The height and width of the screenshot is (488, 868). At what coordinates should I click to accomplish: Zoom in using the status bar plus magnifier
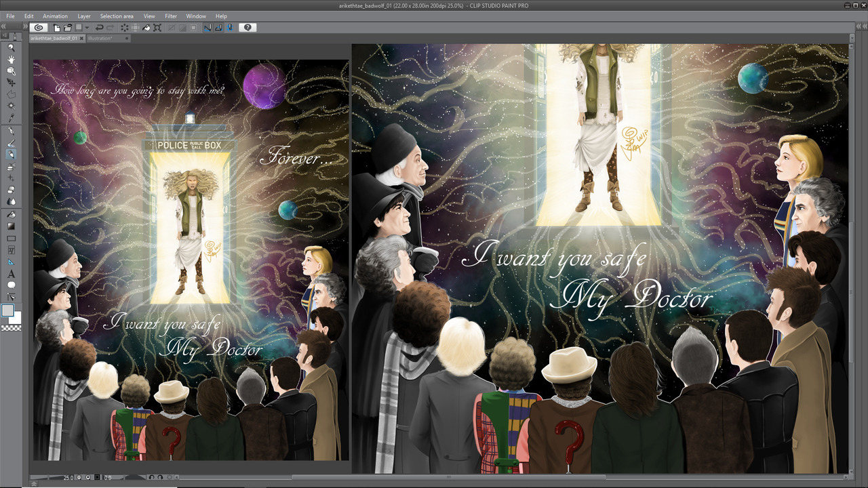(x=88, y=477)
